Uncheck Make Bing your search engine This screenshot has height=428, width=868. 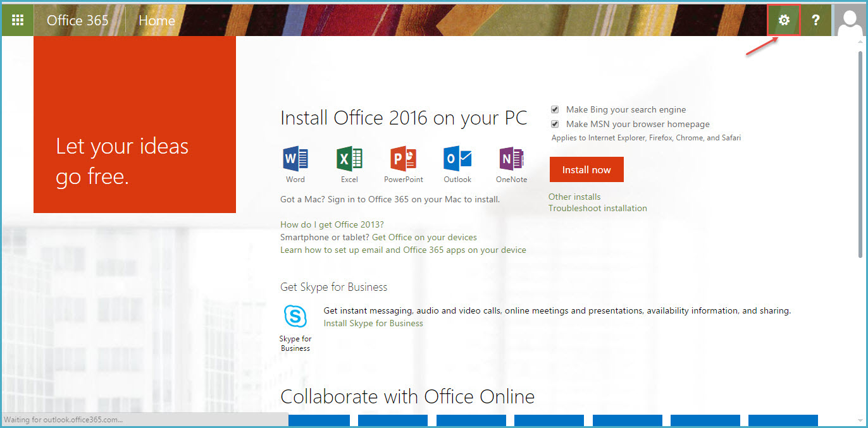coord(555,109)
